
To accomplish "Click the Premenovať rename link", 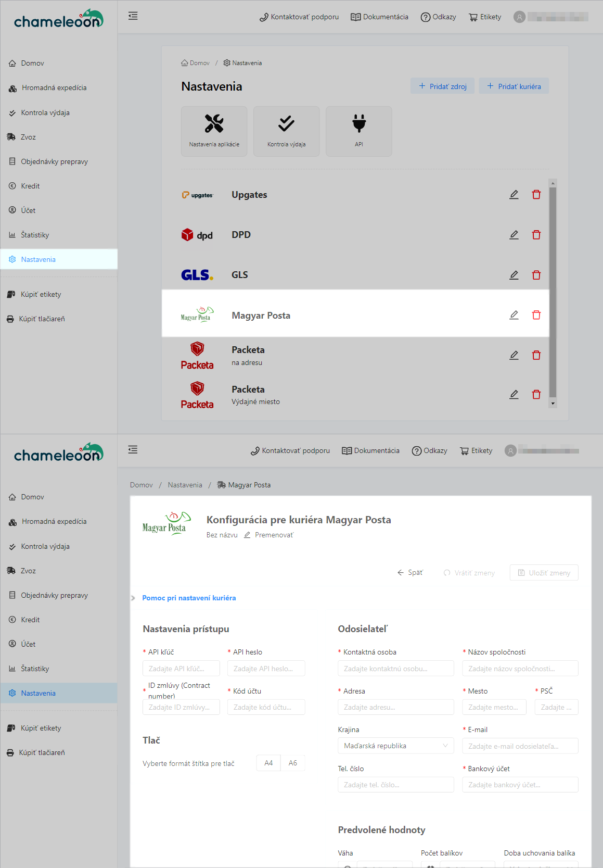I will [x=274, y=535].
